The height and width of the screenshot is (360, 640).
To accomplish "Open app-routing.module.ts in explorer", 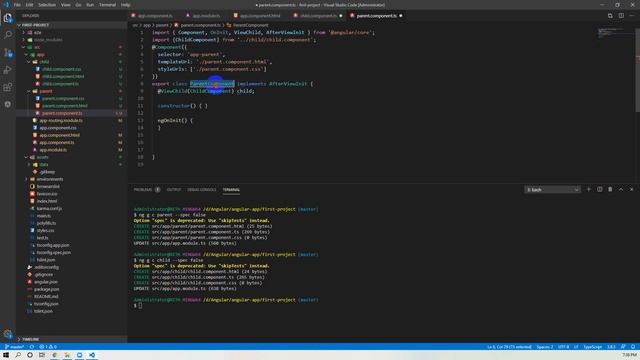I will coord(61,120).
